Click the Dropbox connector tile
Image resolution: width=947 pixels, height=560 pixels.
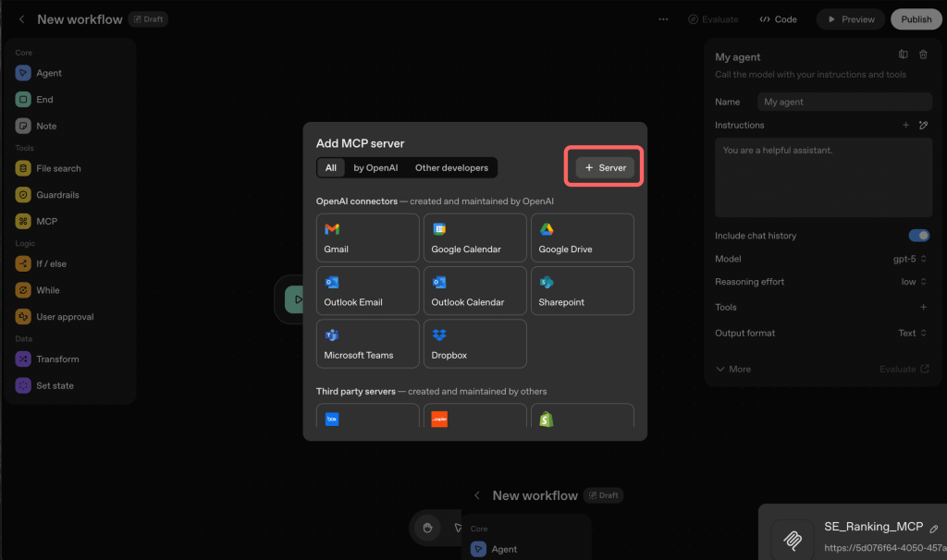[x=474, y=344]
